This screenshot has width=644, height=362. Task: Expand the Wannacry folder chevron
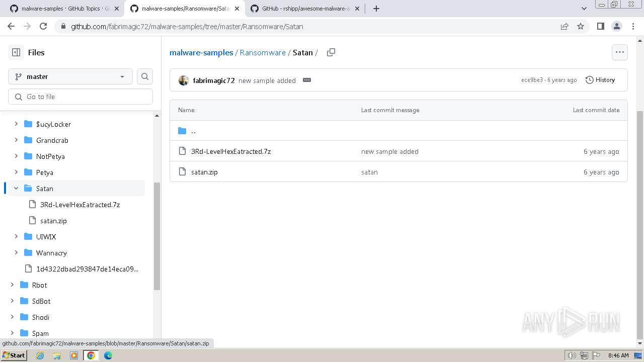(x=16, y=253)
